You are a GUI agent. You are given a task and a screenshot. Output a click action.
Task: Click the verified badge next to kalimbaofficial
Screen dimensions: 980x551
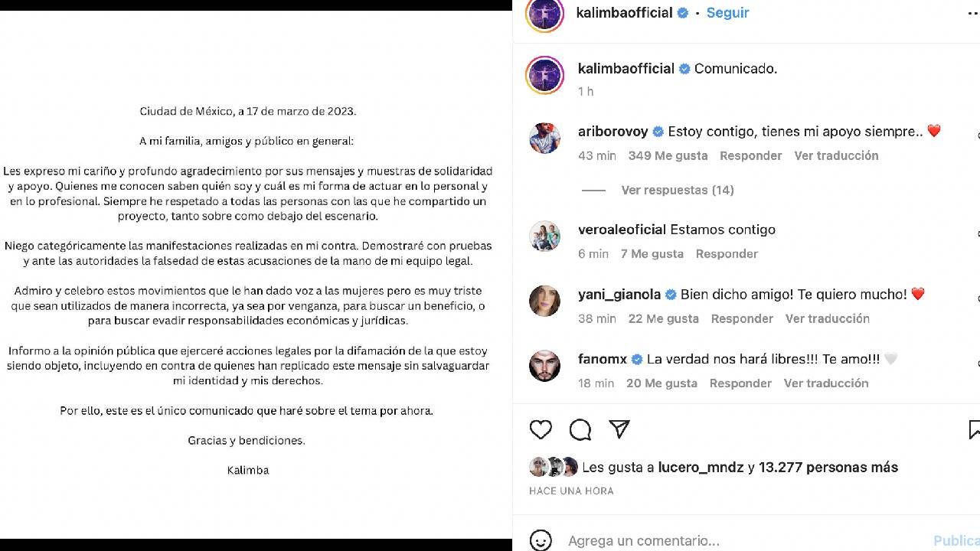(x=681, y=12)
